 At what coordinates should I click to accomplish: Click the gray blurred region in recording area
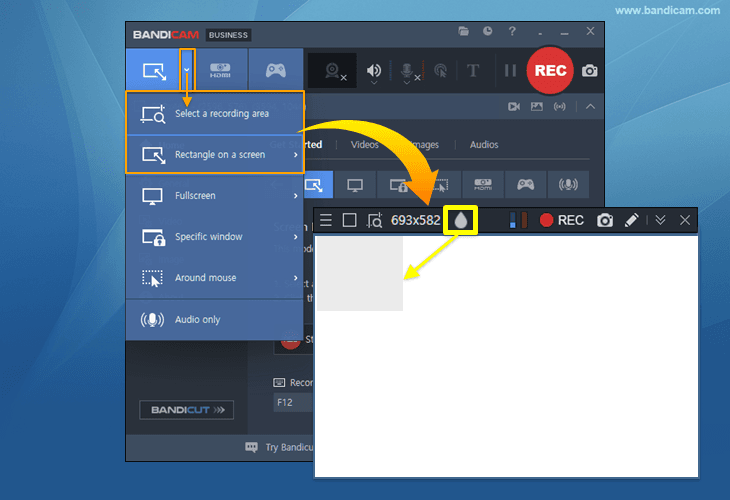pyautogui.click(x=359, y=274)
